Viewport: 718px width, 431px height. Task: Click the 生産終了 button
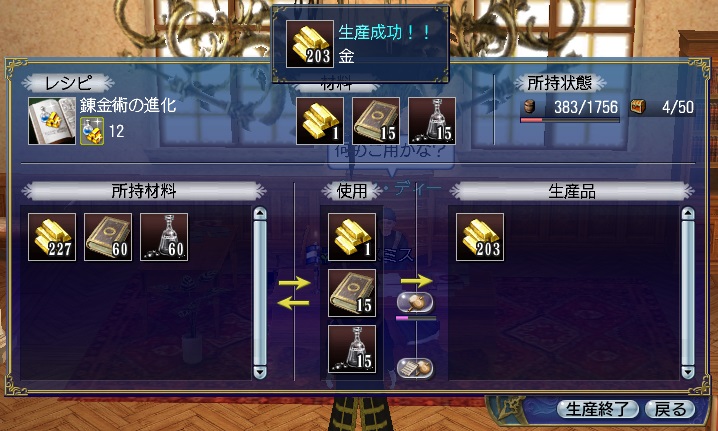(x=598, y=409)
